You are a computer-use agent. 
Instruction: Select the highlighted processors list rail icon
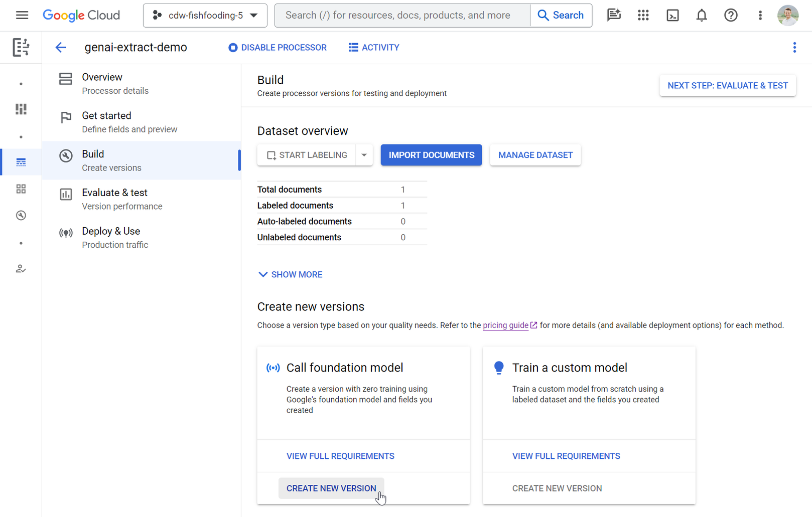[x=21, y=162]
